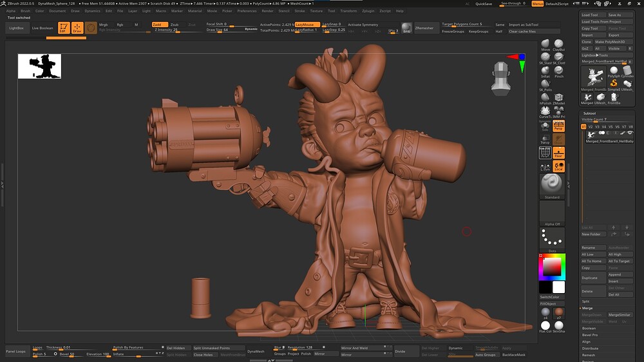Open the Standard brush picker
Image resolution: width=644 pixels, height=362 pixels.
552,186
